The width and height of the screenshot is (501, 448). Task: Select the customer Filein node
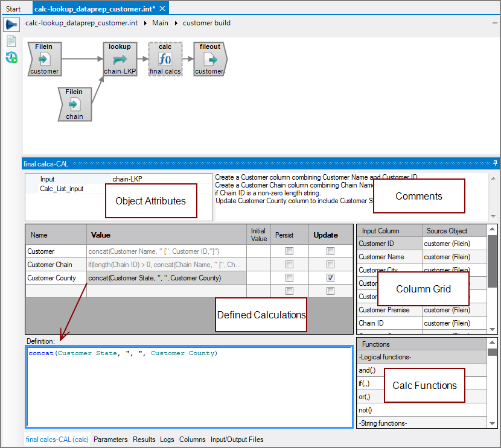point(45,59)
